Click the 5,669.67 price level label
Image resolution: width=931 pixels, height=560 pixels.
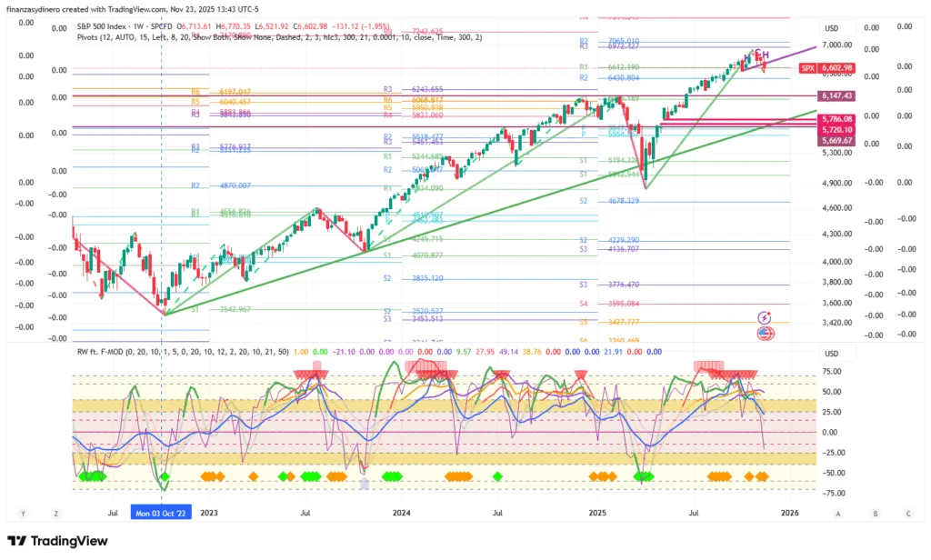click(836, 141)
